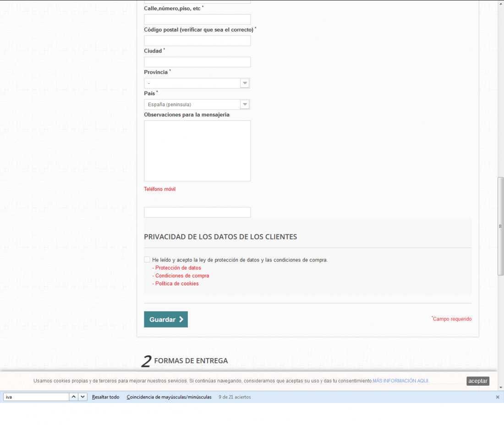Click the 'Campo requerido' note
Image resolution: width=504 pixels, height=425 pixels.
(x=452, y=319)
